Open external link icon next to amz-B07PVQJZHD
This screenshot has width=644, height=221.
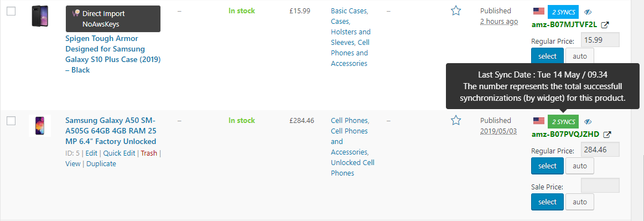coord(607,134)
